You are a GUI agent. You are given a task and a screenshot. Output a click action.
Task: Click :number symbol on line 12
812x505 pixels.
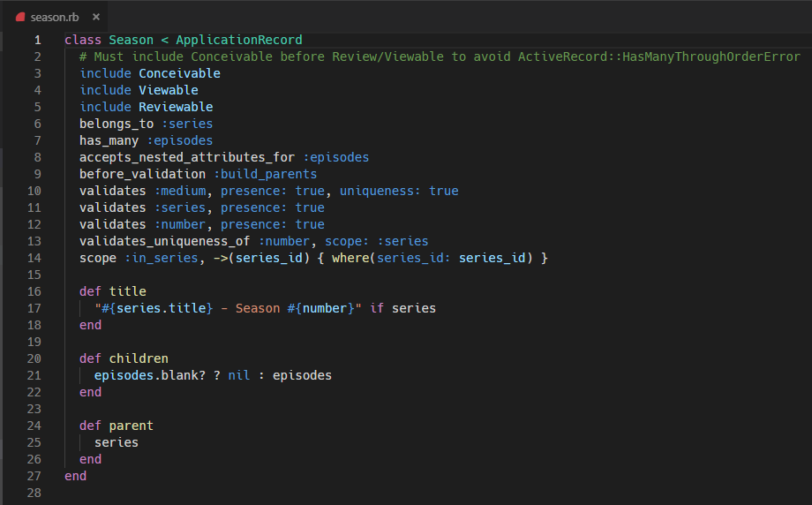180,224
